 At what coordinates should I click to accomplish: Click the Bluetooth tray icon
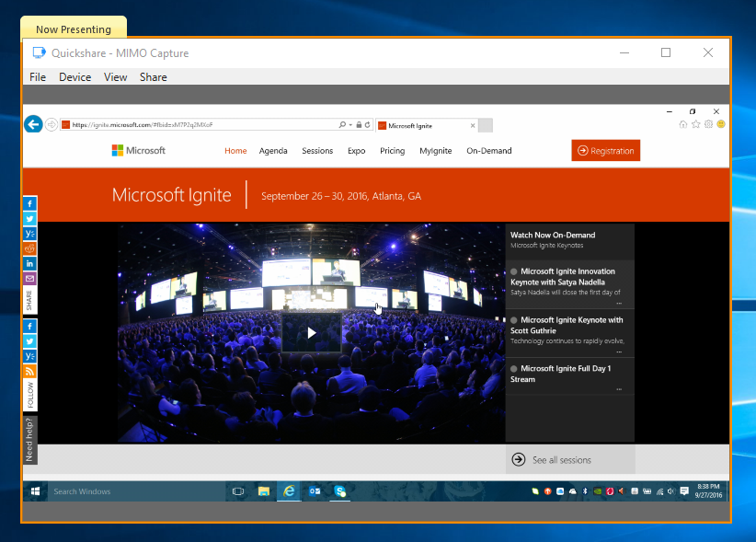[x=585, y=491]
